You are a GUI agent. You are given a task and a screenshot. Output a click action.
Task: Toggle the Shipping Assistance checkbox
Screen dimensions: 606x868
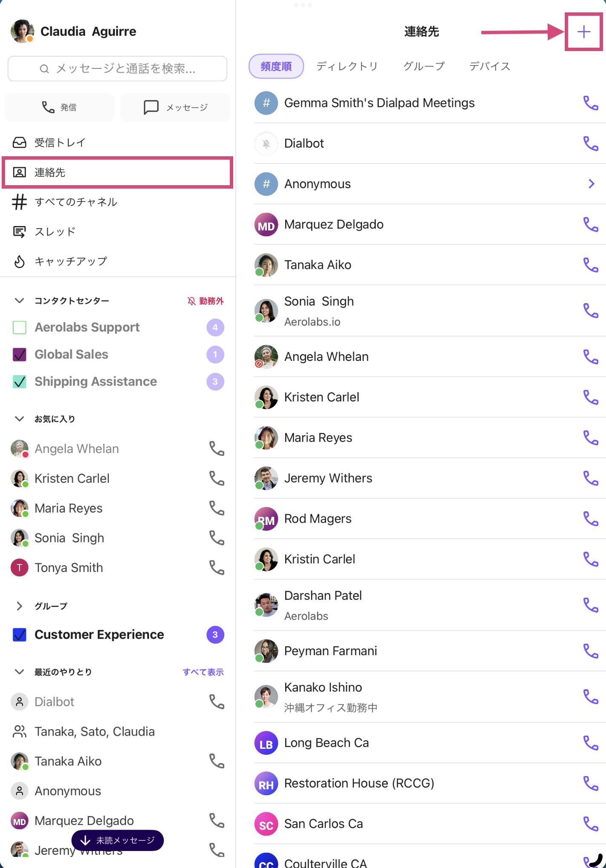coord(20,382)
